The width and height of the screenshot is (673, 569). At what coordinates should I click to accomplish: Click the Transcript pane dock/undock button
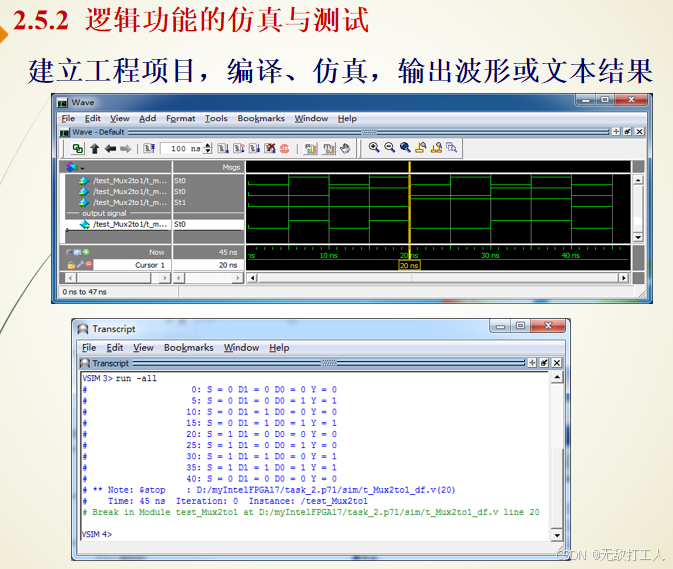click(544, 363)
